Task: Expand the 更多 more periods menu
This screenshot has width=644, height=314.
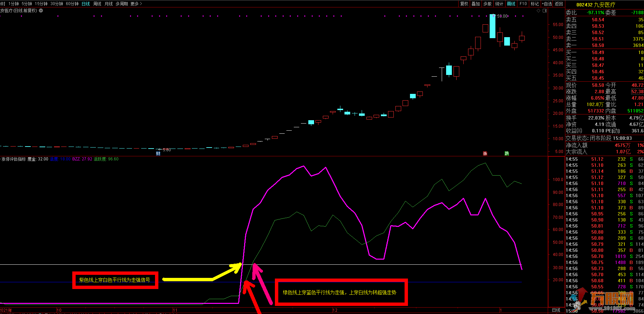Action: [136, 4]
